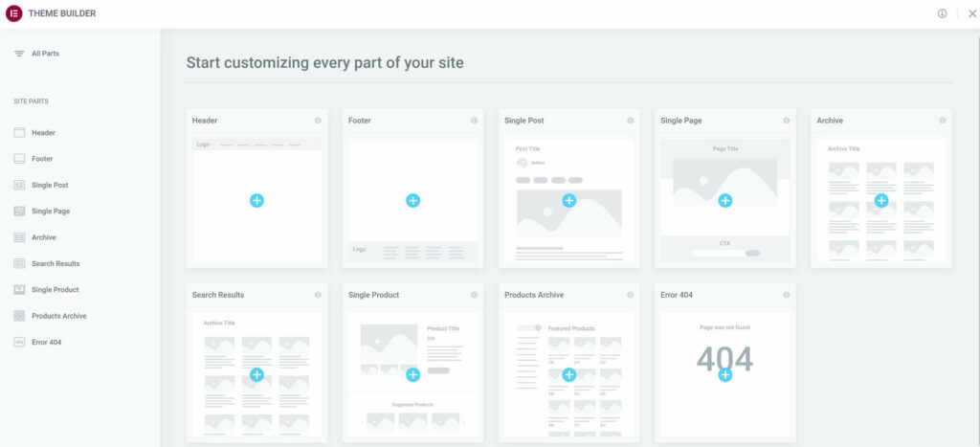
Task: Click the Products Archive card title
Action: click(x=534, y=295)
